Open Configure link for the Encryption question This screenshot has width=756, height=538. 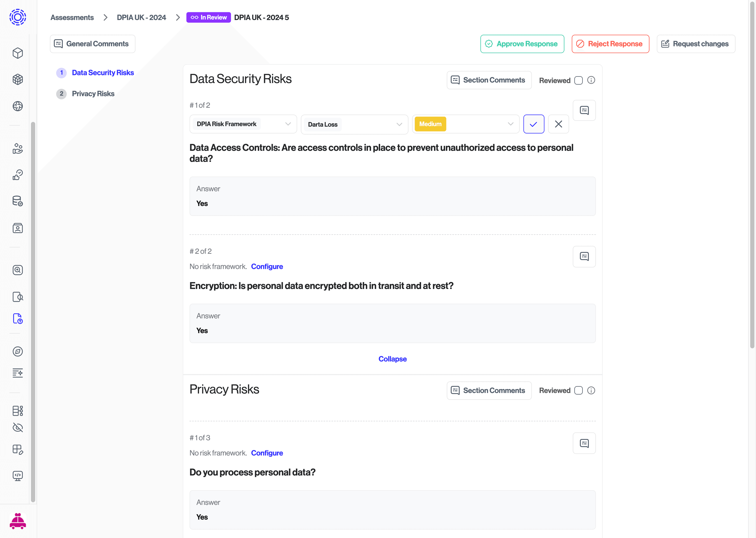click(x=267, y=266)
